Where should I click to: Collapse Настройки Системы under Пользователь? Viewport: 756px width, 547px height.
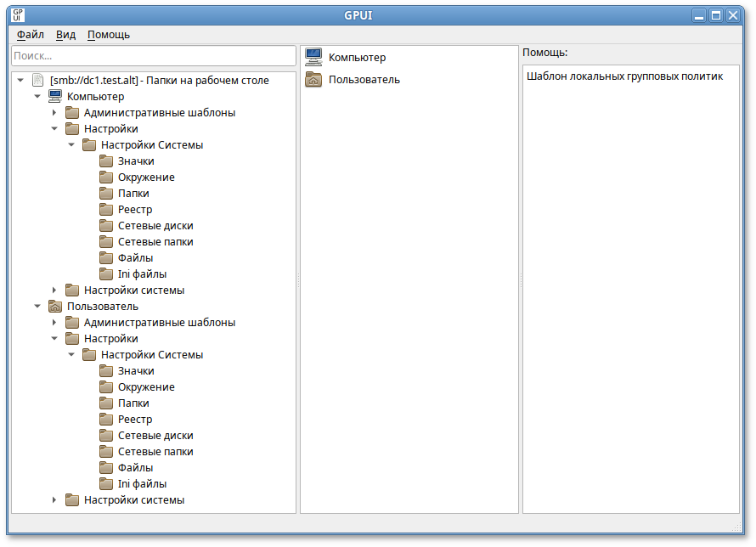coord(71,355)
